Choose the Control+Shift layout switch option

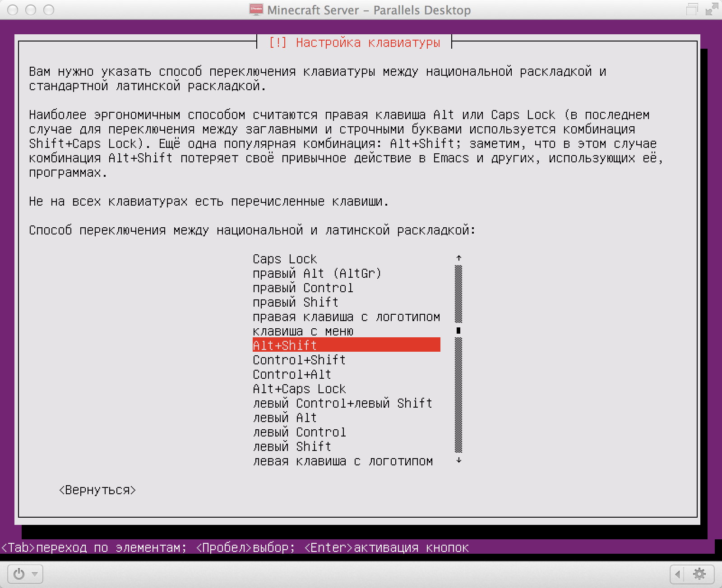point(299,359)
